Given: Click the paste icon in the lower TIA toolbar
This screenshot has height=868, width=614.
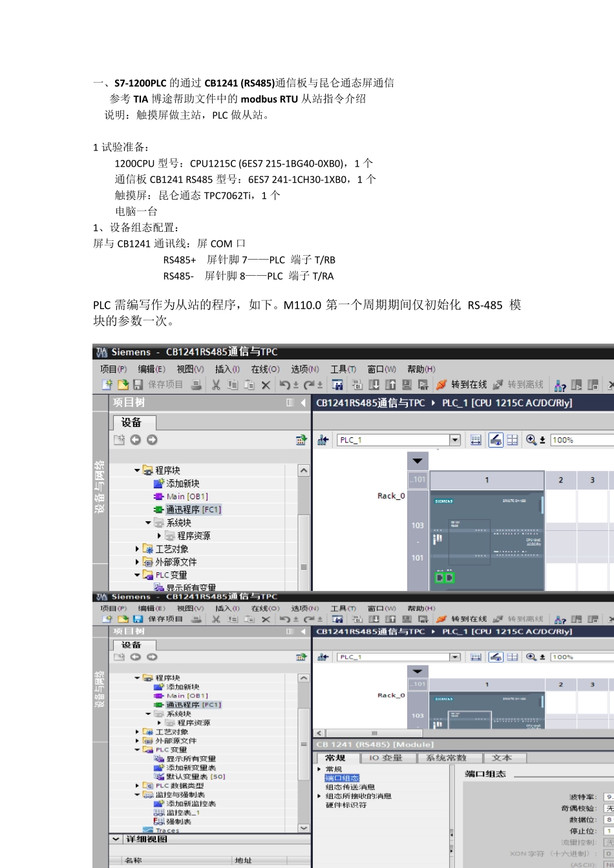Looking at the screenshot, I should coord(249,619).
